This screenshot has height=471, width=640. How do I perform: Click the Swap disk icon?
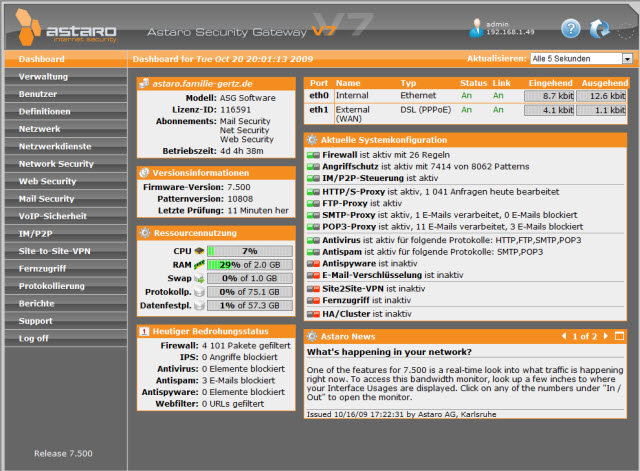click(199, 278)
